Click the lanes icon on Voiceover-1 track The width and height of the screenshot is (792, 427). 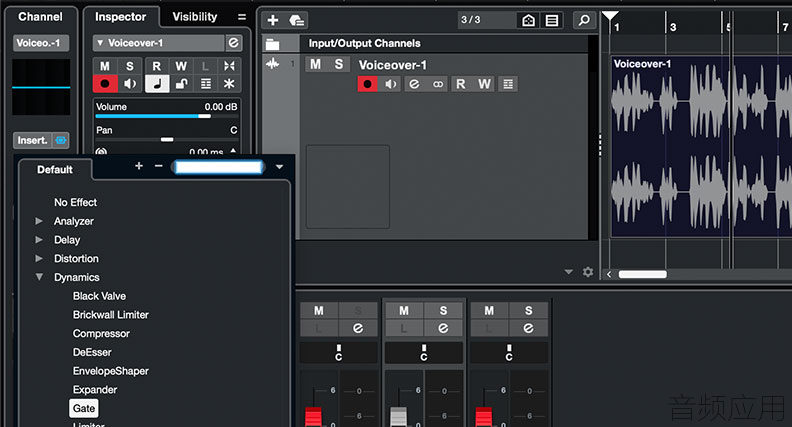coord(508,84)
